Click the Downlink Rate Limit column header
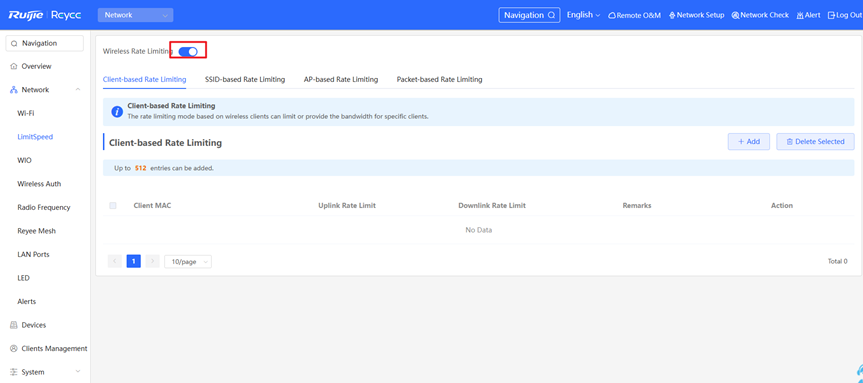 coord(492,205)
